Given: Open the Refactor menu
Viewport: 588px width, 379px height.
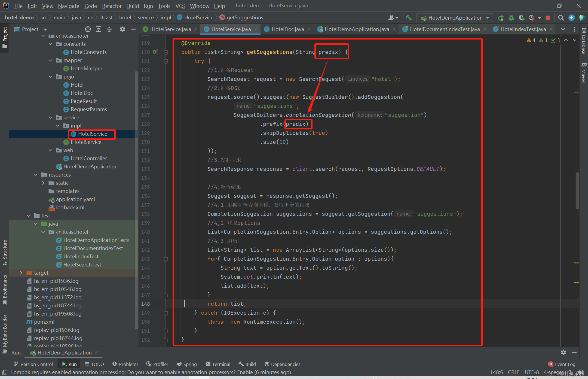Looking at the screenshot, I should (112, 6).
